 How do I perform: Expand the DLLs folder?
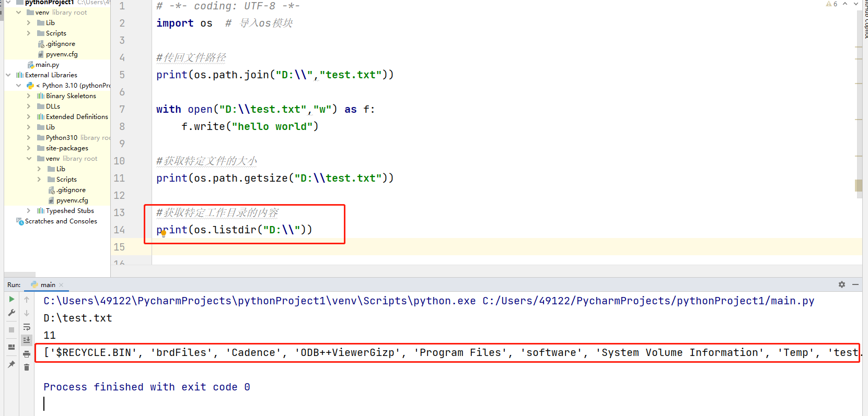pyautogui.click(x=29, y=106)
